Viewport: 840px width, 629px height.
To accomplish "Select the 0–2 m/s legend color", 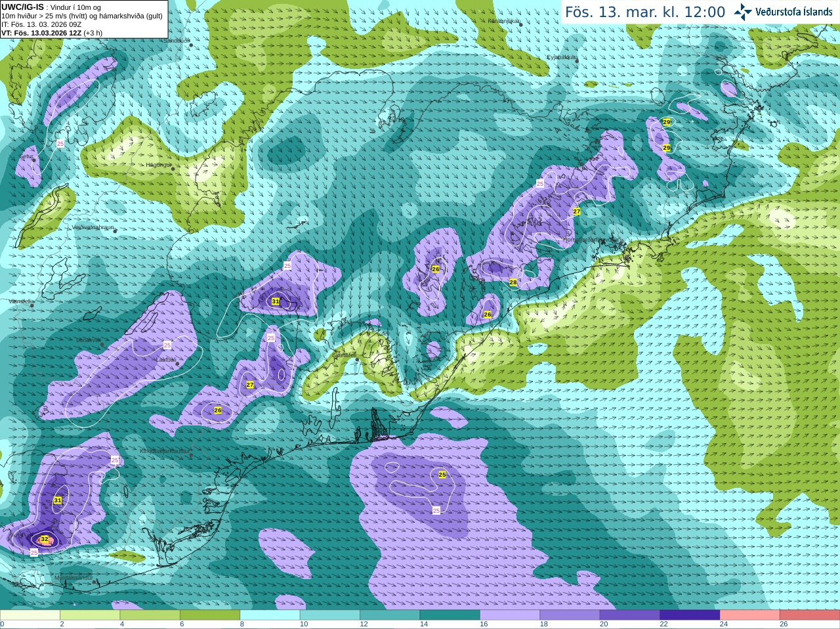I will pyautogui.click(x=30, y=615).
